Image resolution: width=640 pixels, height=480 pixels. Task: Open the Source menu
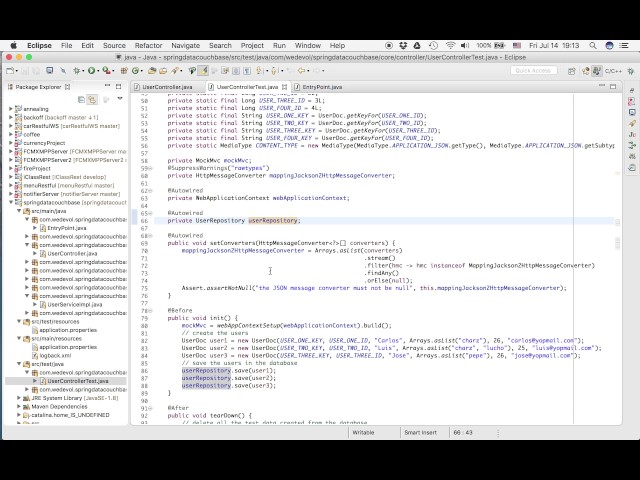[x=114, y=45]
